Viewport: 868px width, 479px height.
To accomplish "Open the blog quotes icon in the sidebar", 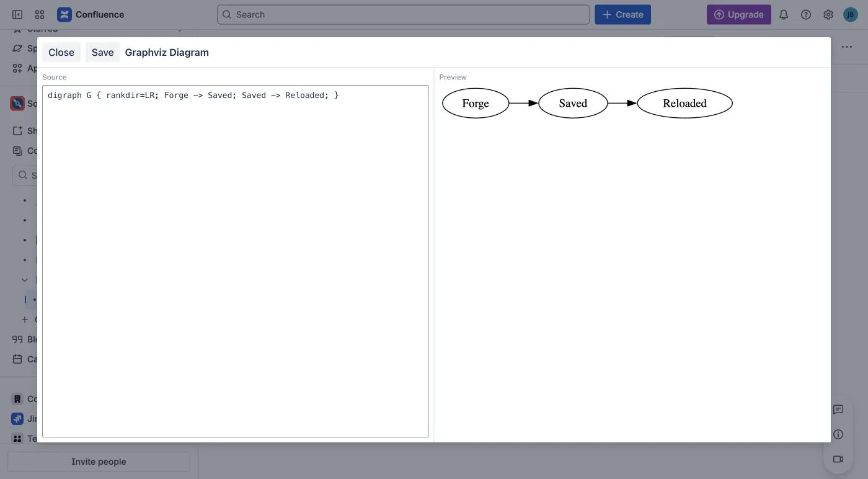I will coord(17,339).
